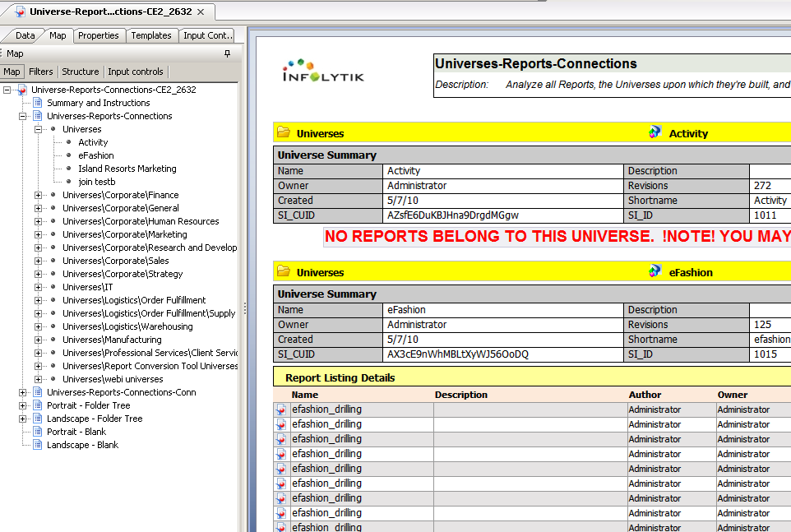This screenshot has width=791, height=532.
Task: Switch to the Properties tab
Action: coord(99,35)
